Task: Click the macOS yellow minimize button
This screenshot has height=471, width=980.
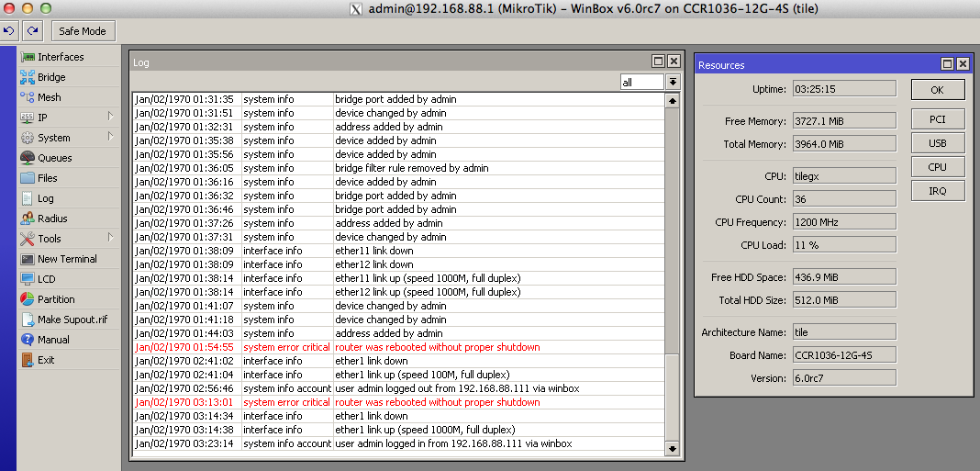Action: coord(28,8)
